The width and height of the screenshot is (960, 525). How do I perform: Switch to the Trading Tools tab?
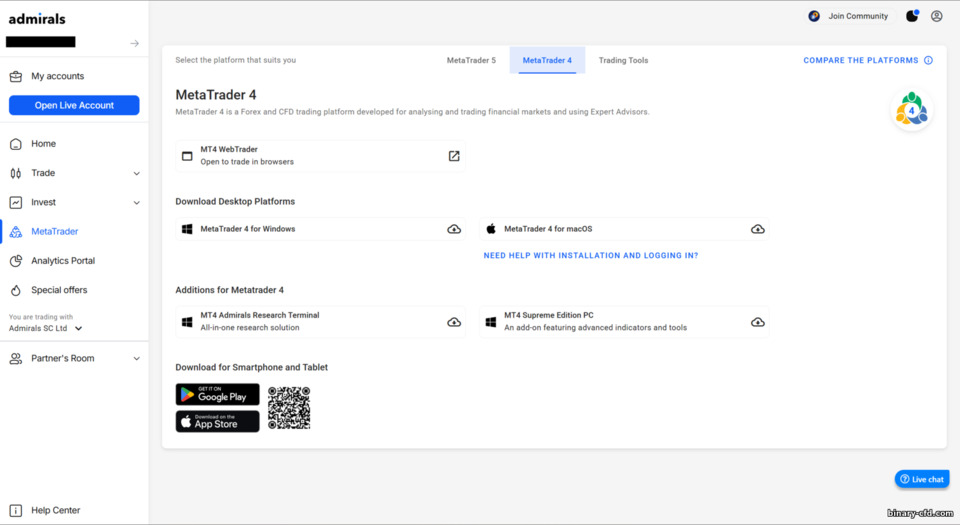[x=623, y=60]
